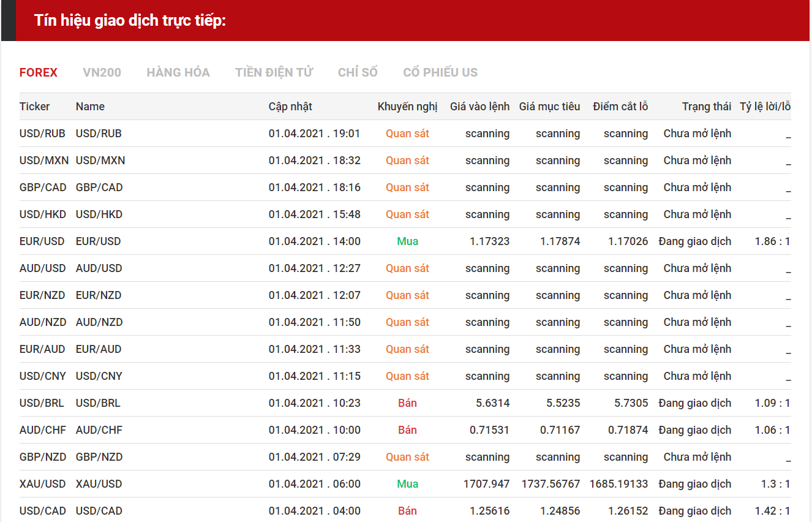Click the ratio 1.09 : 1
Viewport: 812px width, 522px height.
pyautogui.click(x=773, y=403)
